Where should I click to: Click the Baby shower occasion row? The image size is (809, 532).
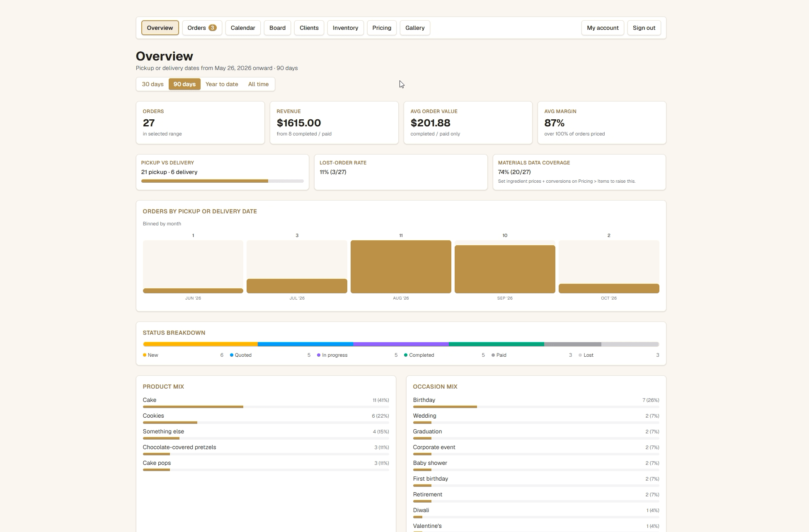point(536,465)
